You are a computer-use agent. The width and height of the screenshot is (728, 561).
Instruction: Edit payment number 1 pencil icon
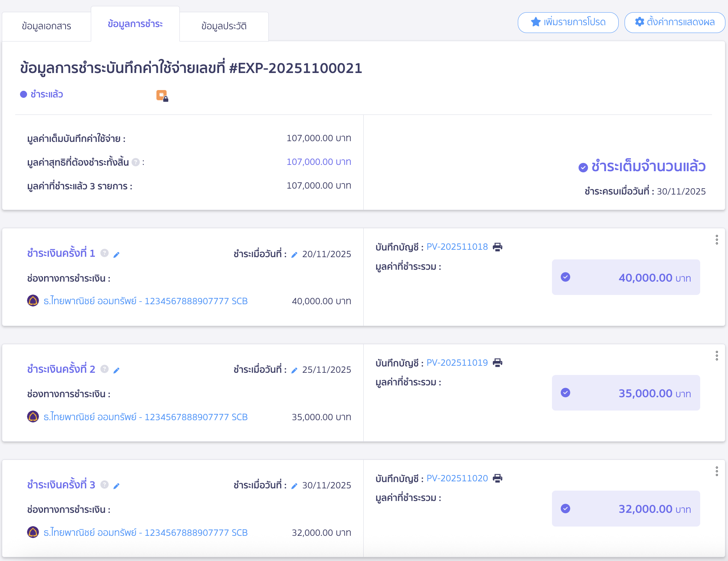pyautogui.click(x=116, y=255)
